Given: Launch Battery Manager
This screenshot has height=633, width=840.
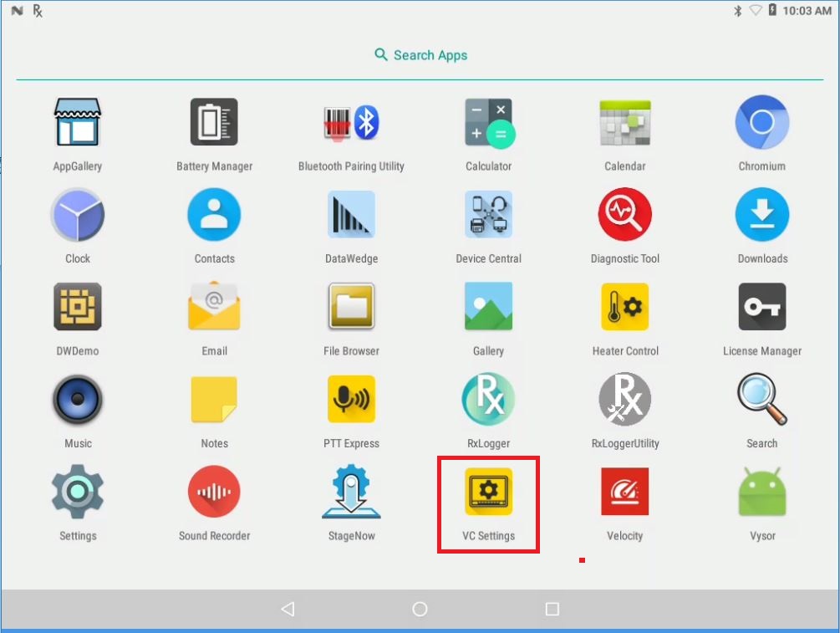Looking at the screenshot, I should (214, 122).
